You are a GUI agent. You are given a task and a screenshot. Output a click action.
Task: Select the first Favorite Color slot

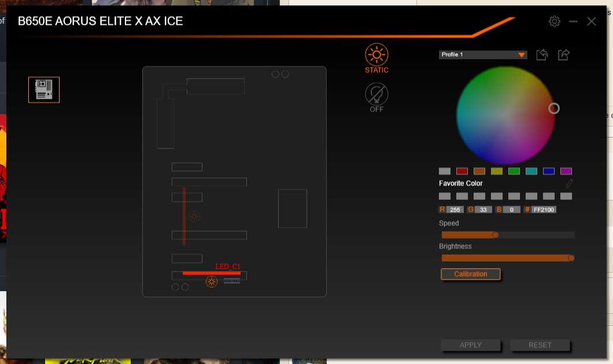tap(445, 196)
